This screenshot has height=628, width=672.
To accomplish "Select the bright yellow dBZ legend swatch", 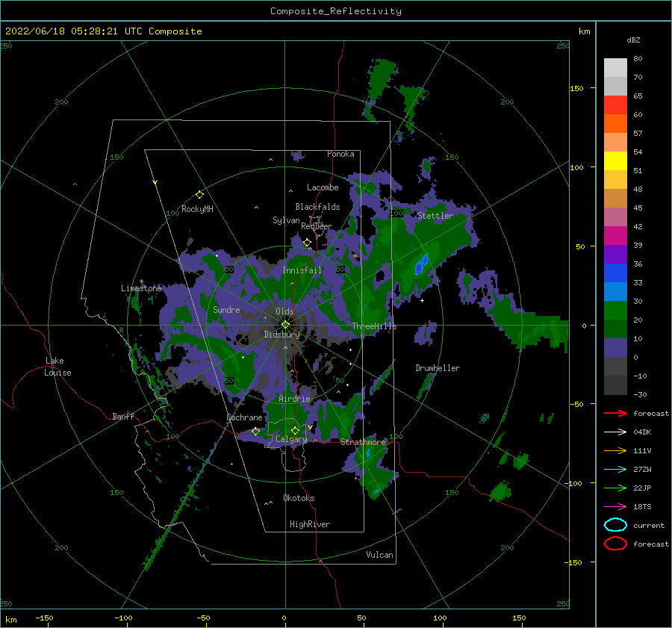I will 615,161.
